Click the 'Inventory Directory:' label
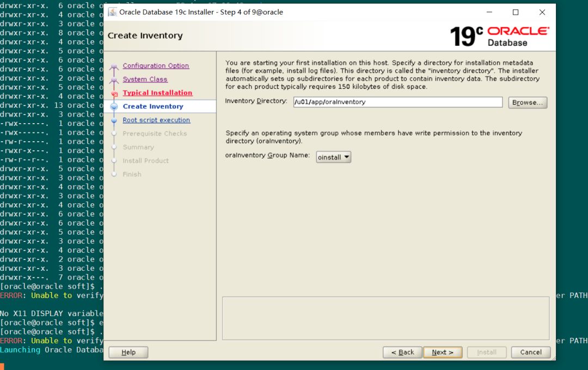The height and width of the screenshot is (370, 588). [256, 101]
